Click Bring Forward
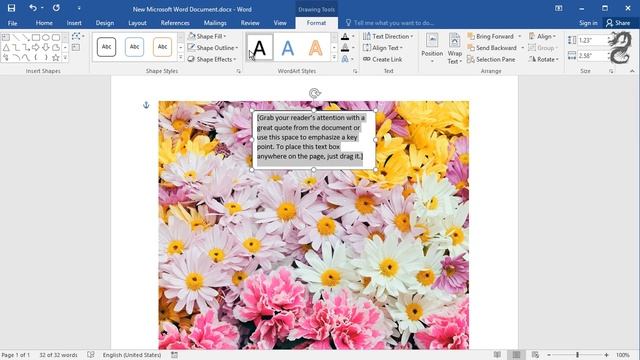 coord(491,36)
